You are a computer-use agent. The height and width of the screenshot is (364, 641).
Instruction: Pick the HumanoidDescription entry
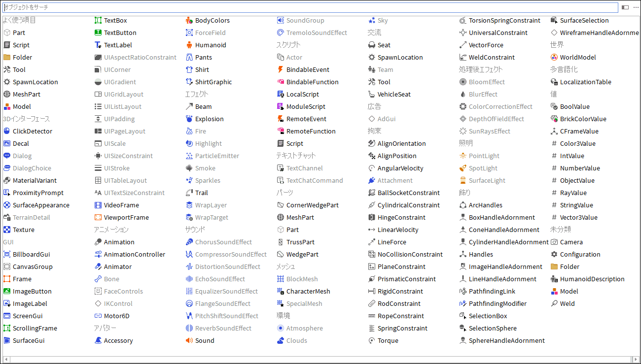pos(592,279)
